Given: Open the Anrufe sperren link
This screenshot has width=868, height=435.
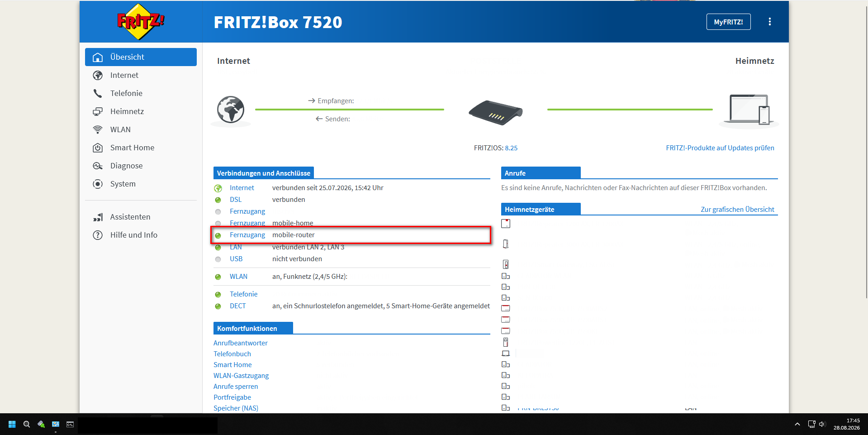Looking at the screenshot, I should pyautogui.click(x=236, y=387).
